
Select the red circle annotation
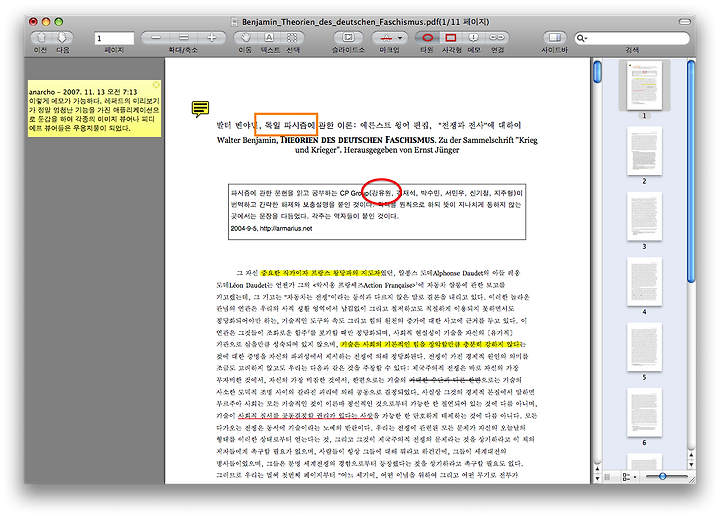[382, 191]
